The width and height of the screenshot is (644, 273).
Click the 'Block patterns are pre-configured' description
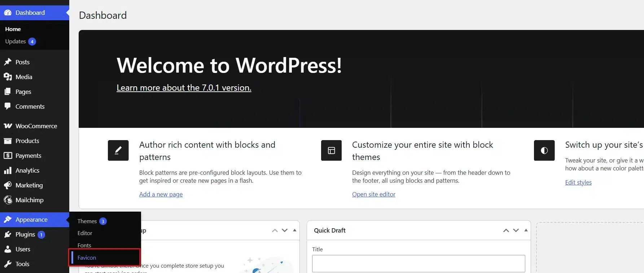pyautogui.click(x=220, y=177)
